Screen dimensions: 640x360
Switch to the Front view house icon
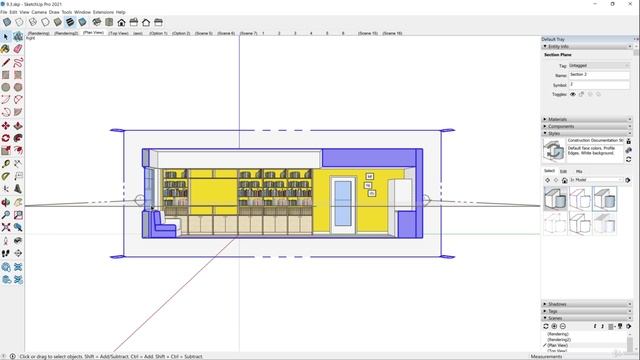122,22
